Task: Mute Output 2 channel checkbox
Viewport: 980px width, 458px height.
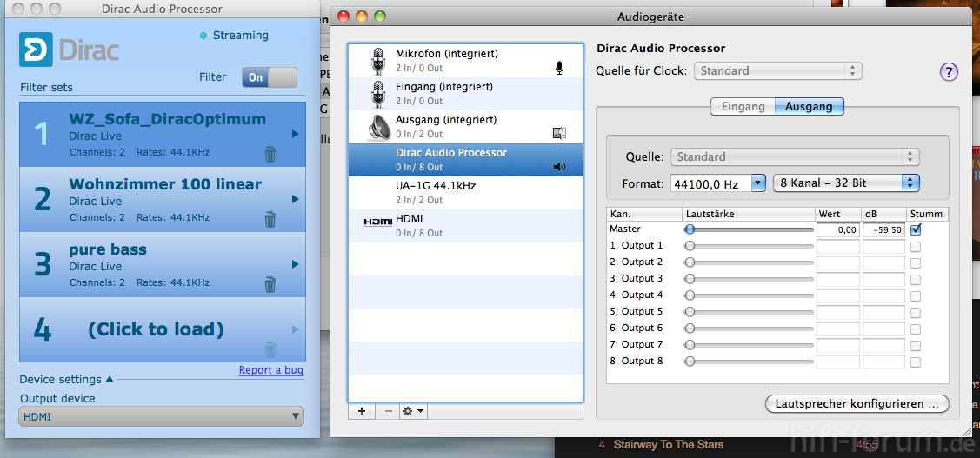Action: (916, 262)
